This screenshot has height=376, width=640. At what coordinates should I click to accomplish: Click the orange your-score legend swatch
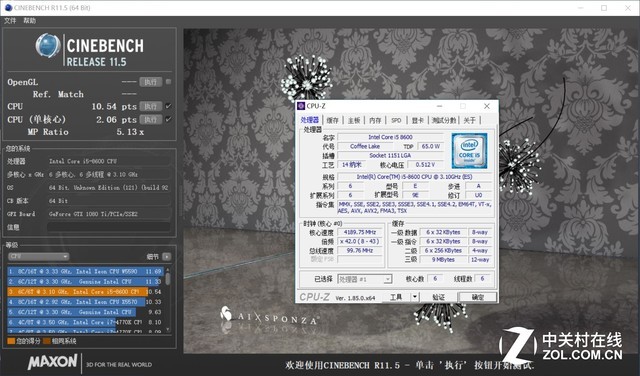click(11, 341)
